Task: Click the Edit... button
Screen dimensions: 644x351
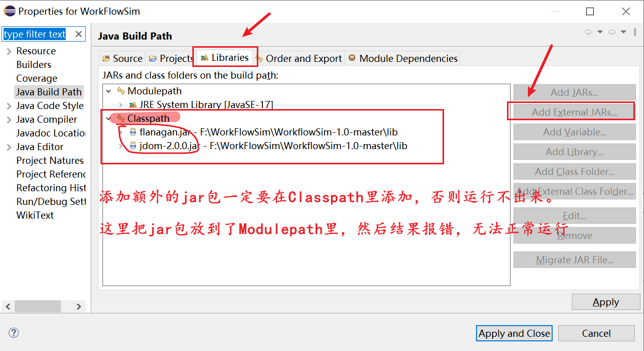Action: (x=574, y=216)
